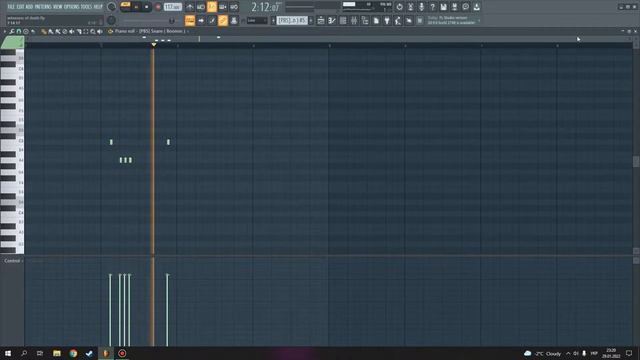Open the EDIT menu
Image resolution: width=640 pixels, height=360 pixels.
20,7
